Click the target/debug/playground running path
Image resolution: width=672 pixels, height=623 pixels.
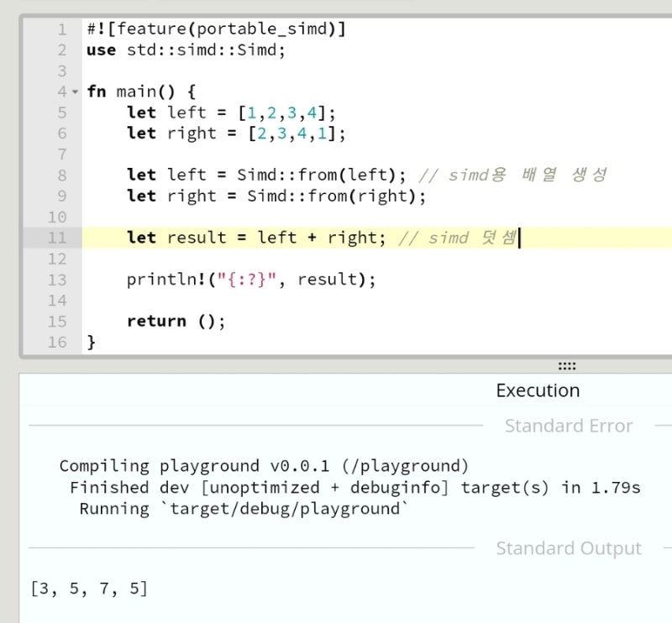point(291,508)
